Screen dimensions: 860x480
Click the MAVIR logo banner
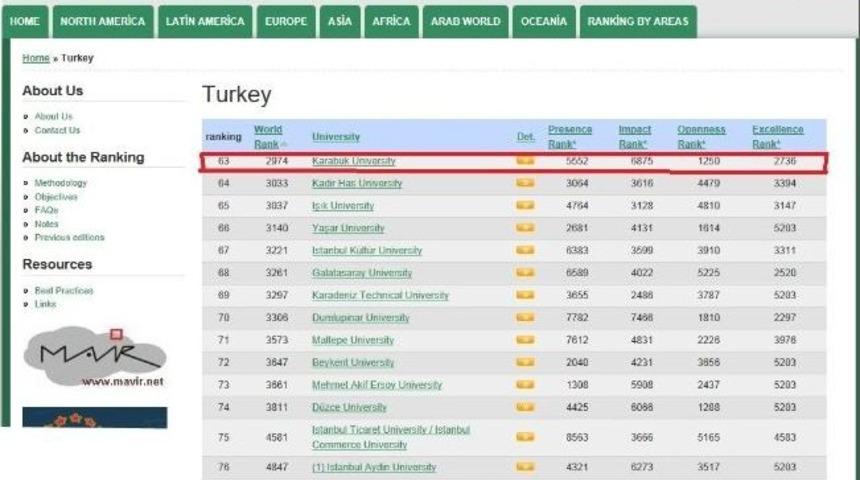coord(94,357)
